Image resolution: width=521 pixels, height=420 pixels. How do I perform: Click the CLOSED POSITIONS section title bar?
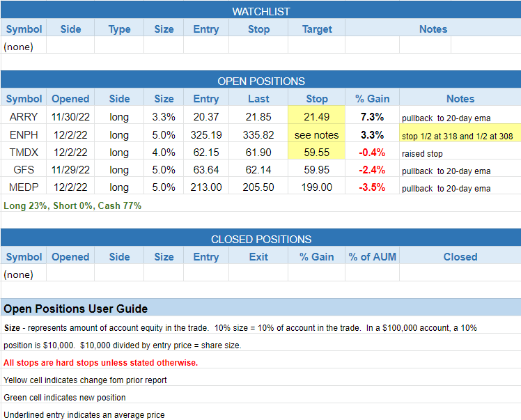[x=260, y=239]
